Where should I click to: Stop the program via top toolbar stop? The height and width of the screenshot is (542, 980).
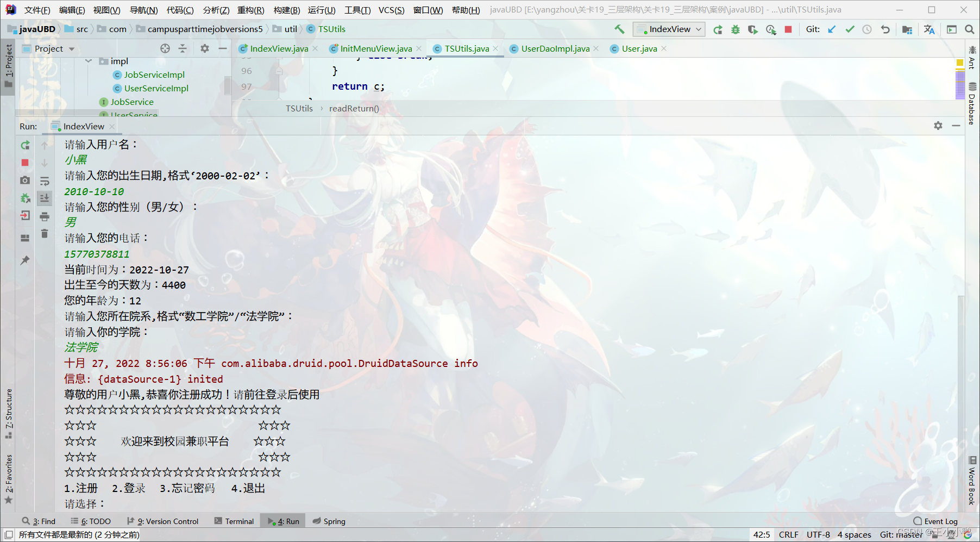[788, 29]
